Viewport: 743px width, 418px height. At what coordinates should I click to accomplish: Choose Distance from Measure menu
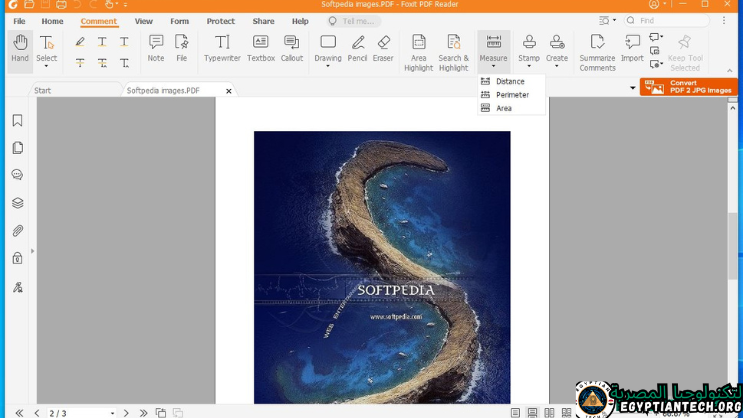(x=510, y=82)
